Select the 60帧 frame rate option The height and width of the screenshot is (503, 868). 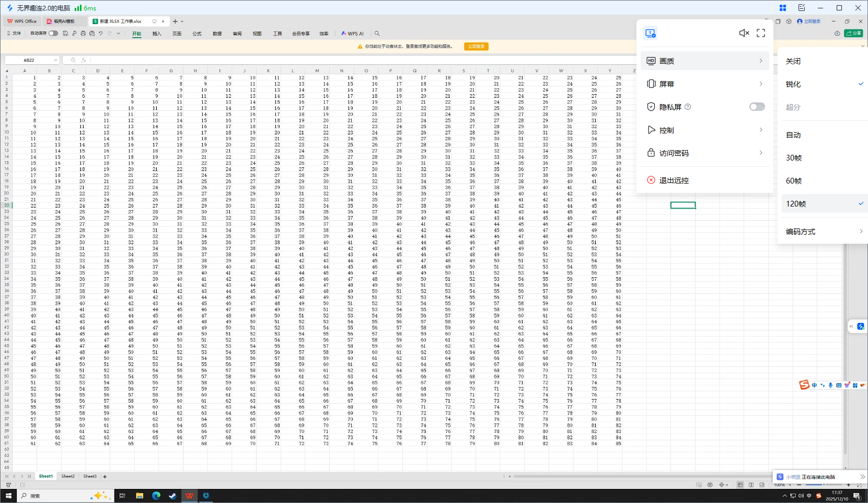coord(794,181)
